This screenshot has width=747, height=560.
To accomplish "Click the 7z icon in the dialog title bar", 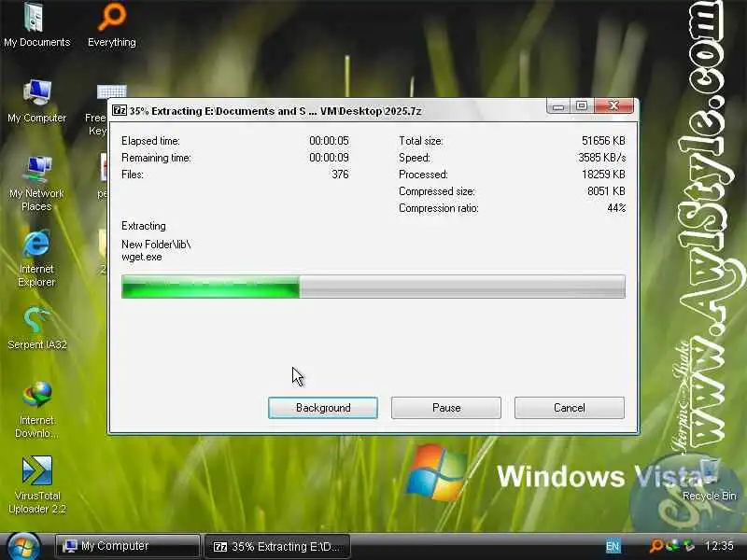I will [x=120, y=110].
